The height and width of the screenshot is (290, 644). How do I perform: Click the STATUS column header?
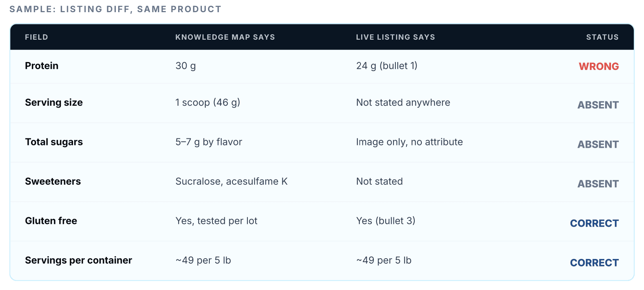pyautogui.click(x=602, y=37)
